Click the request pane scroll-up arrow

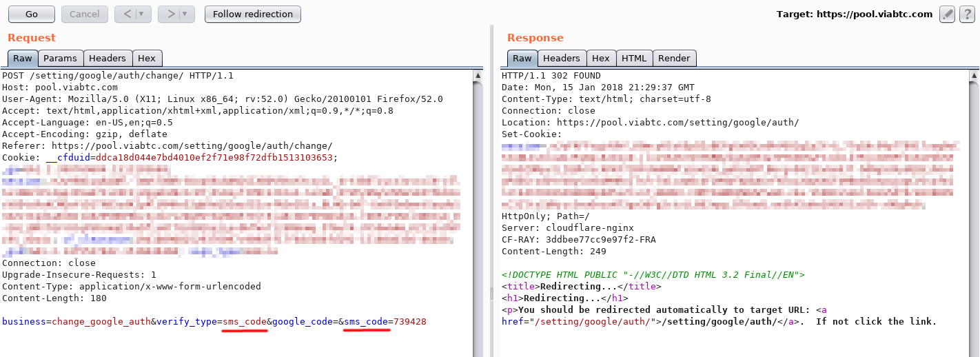click(x=478, y=74)
